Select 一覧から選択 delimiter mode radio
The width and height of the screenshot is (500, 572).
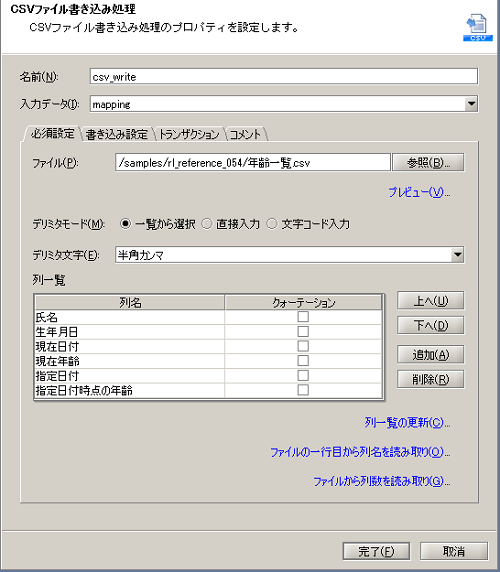pyautogui.click(x=125, y=224)
